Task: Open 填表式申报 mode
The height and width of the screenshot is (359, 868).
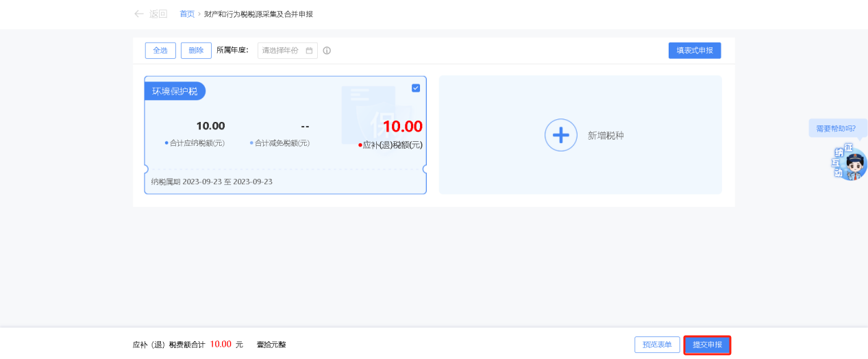Action: pos(694,50)
